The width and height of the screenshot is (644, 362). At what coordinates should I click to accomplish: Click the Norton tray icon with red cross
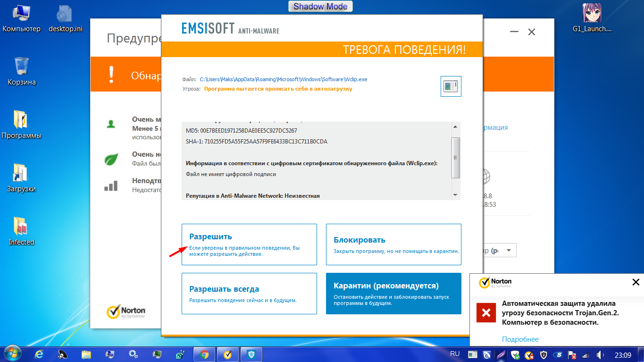coord(529,354)
